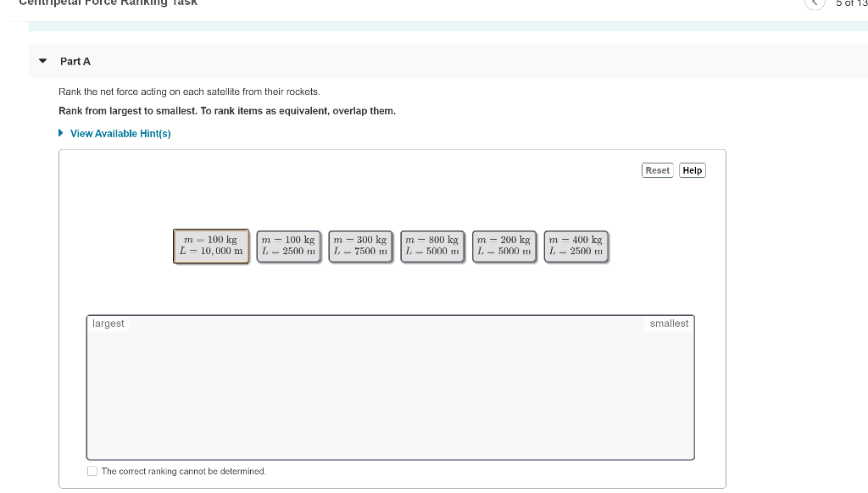Click inside the empty ranking drop zone
This screenshot has height=493, width=868.
coord(390,387)
